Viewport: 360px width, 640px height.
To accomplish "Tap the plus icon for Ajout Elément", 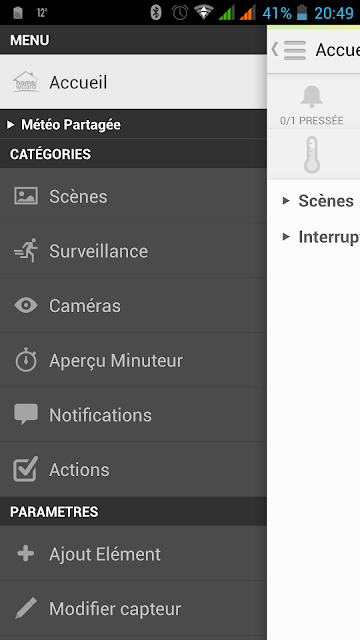I will point(26,554).
